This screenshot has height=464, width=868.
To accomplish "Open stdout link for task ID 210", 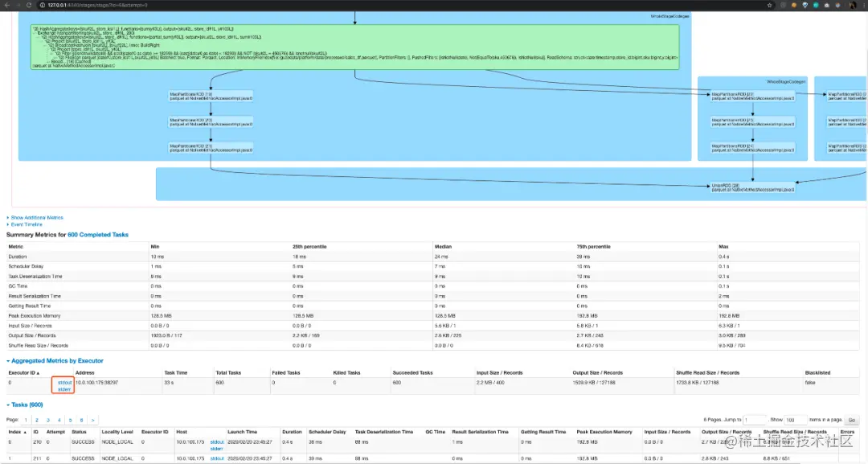I will pos(217,441).
